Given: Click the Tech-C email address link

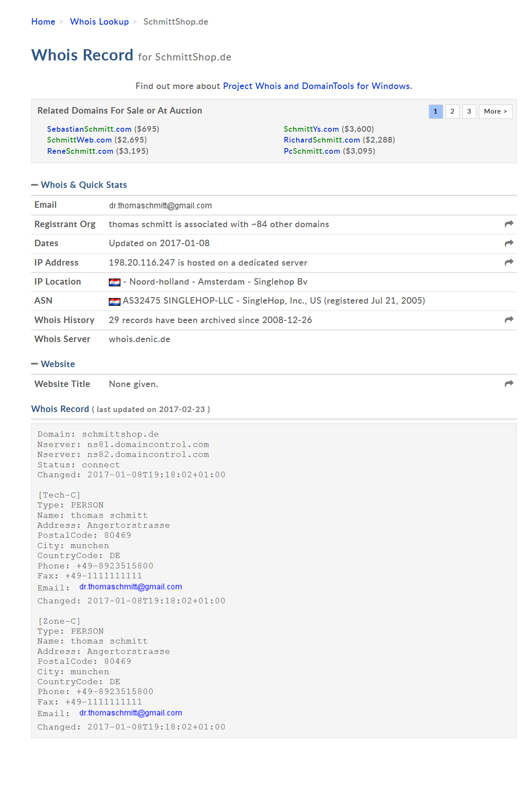Looking at the screenshot, I should (x=130, y=587).
